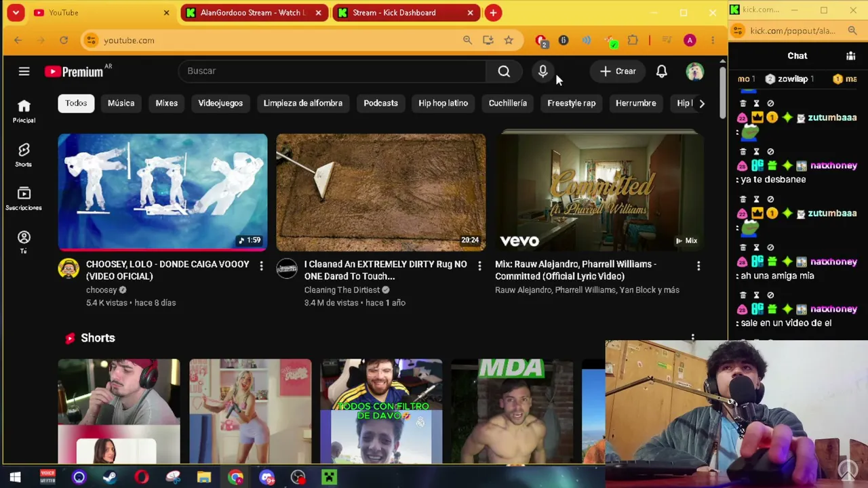Open Discord from the taskbar
Viewport: 868px width, 488px height.
point(267,477)
